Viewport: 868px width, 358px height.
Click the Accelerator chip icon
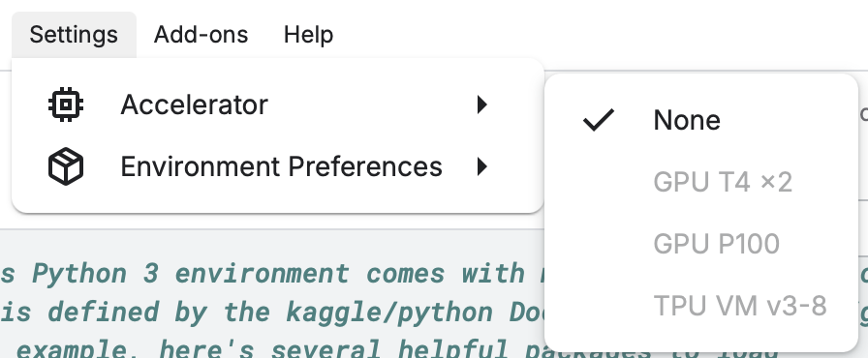pos(66,104)
